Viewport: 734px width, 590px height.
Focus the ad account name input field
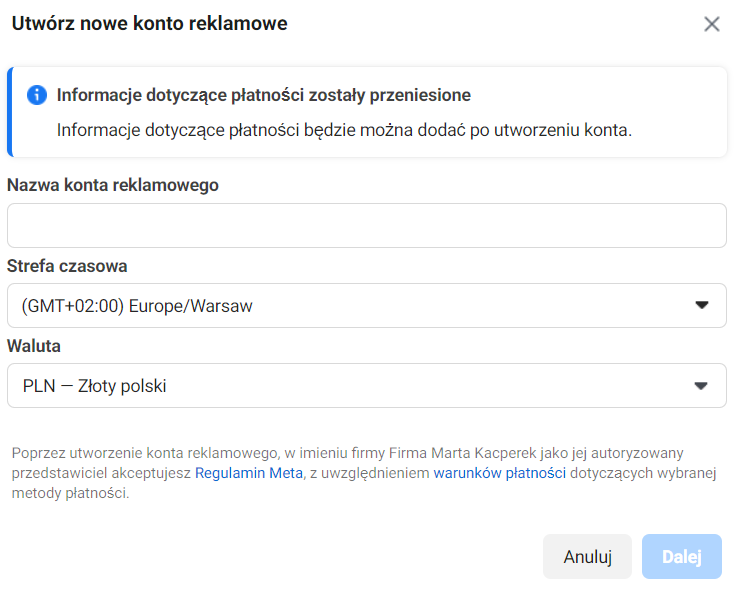pyautogui.click(x=366, y=226)
